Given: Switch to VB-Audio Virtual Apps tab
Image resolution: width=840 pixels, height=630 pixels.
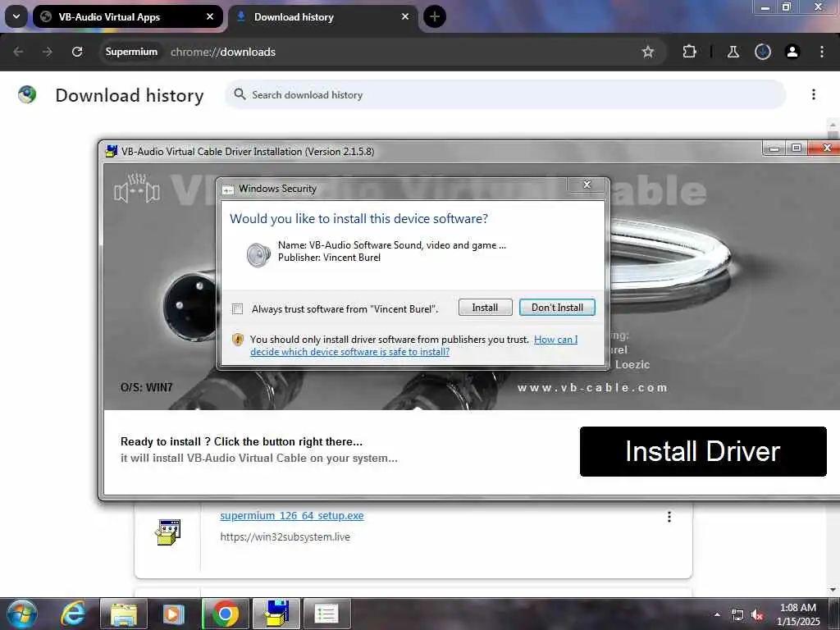Looking at the screenshot, I should [127, 17].
